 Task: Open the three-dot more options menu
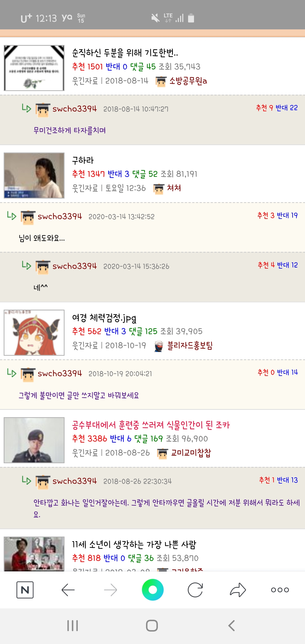pos(280,590)
